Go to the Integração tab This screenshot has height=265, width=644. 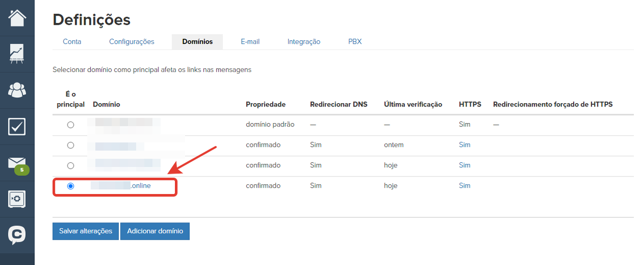pyautogui.click(x=304, y=42)
